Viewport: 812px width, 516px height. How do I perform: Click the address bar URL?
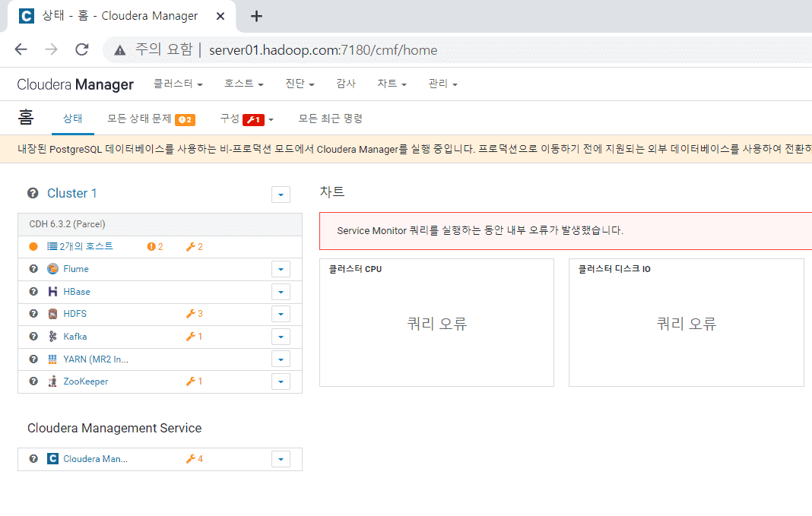(323, 50)
